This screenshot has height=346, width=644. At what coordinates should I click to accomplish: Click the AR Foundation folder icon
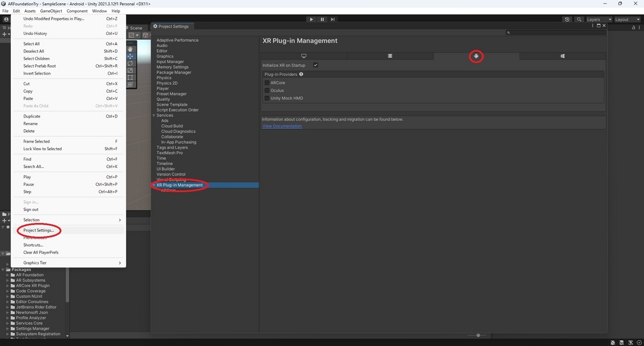click(12, 275)
